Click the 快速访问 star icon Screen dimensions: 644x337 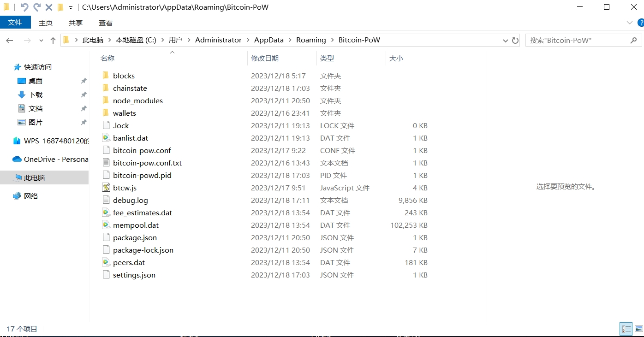[17, 67]
